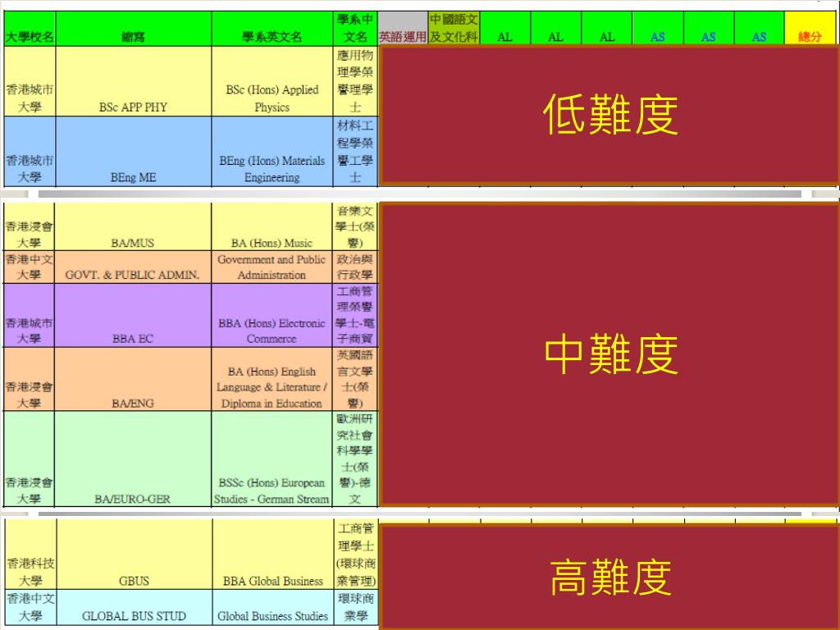Click the BA/EURO-GER cell
Viewport: 840px width, 630px height.
click(133, 459)
